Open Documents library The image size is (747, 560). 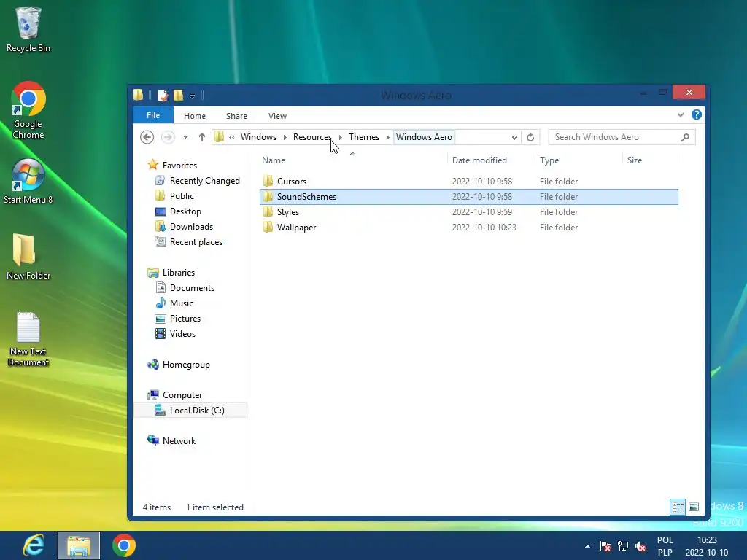[192, 288]
